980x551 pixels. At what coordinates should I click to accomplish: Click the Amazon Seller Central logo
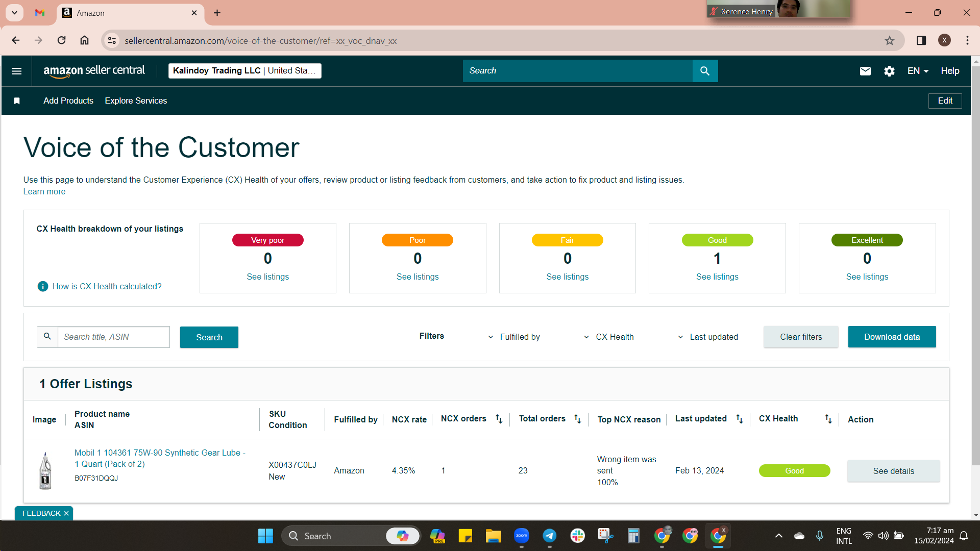pos(94,71)
